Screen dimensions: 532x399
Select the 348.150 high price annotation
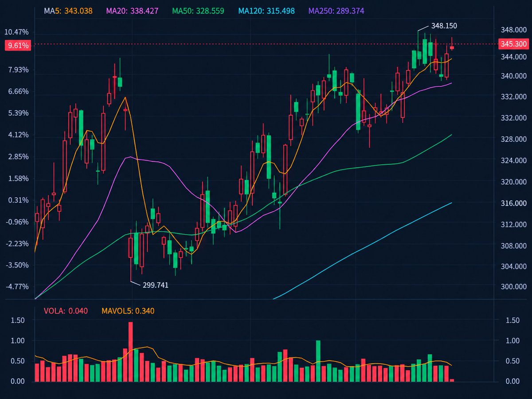pyautogui.click(x=444, y=26)
